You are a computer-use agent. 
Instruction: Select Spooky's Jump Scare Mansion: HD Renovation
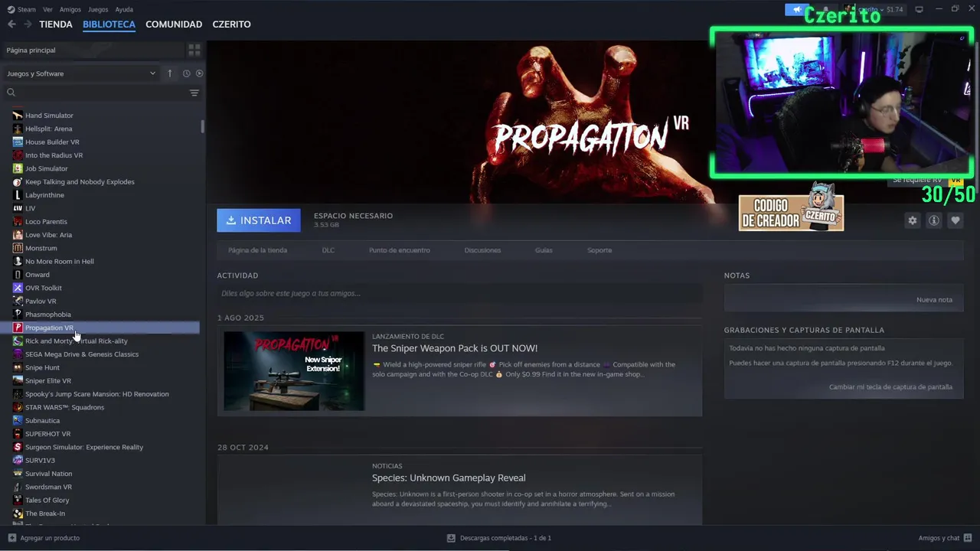[96, 394]
